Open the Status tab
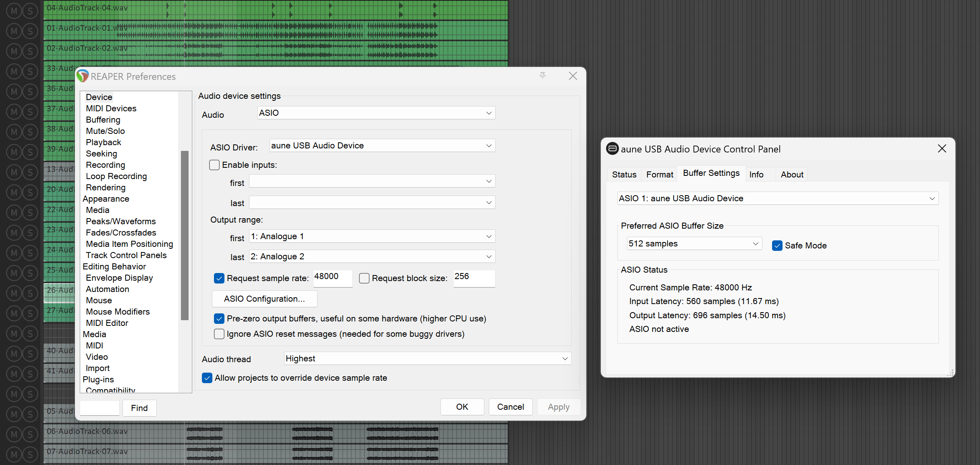The image size is (980, 465). (624, 175)
